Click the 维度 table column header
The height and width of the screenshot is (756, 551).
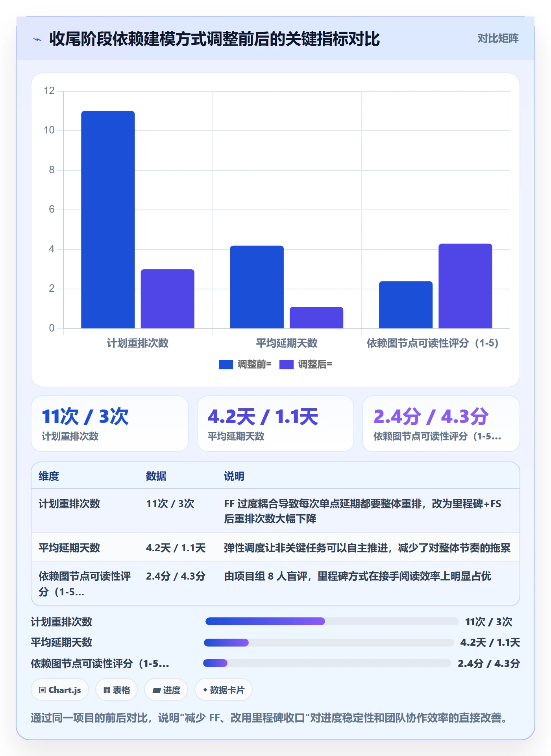click(x=49, y=476)
